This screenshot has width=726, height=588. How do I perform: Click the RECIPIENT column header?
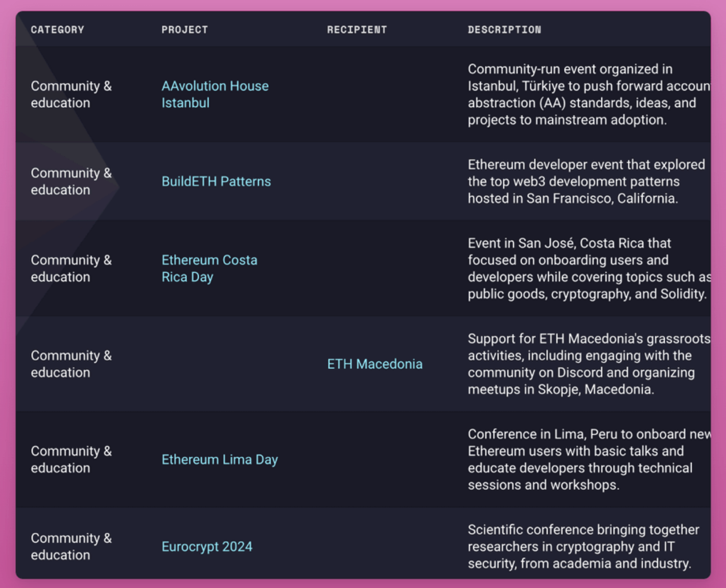[x=357, y=30]
